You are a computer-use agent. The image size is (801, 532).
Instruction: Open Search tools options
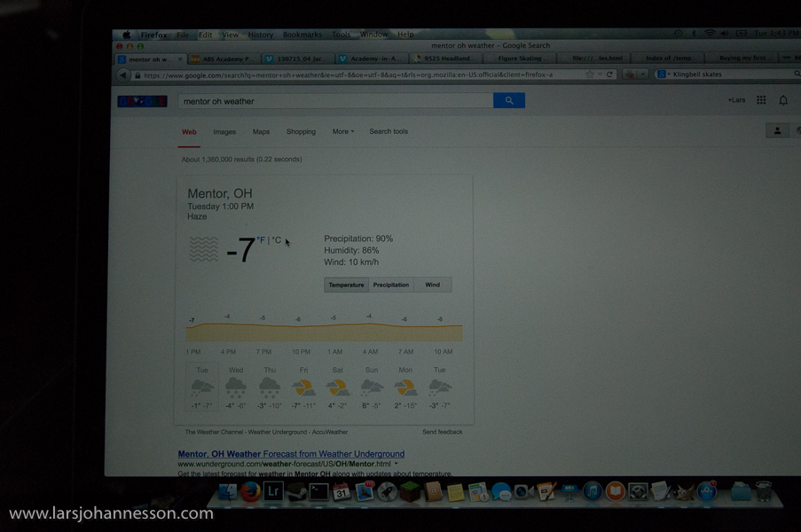click(389, 131)
